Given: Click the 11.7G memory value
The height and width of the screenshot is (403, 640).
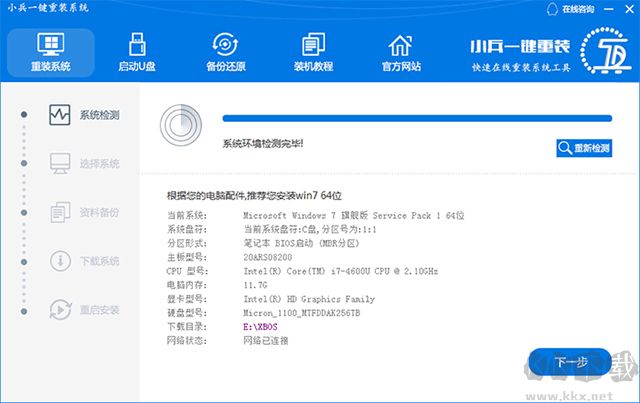Looking at the screenshot, I should (x=255, y=285).
